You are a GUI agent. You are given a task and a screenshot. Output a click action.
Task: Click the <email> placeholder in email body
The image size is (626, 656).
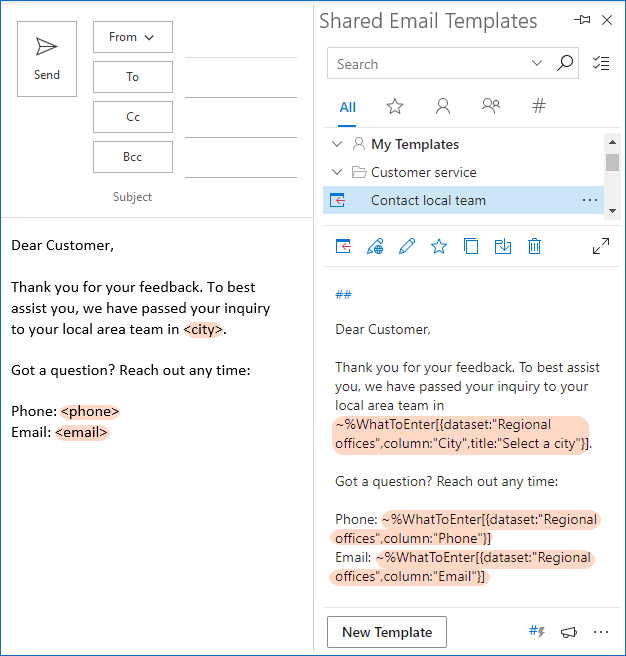tap(82, 432)
